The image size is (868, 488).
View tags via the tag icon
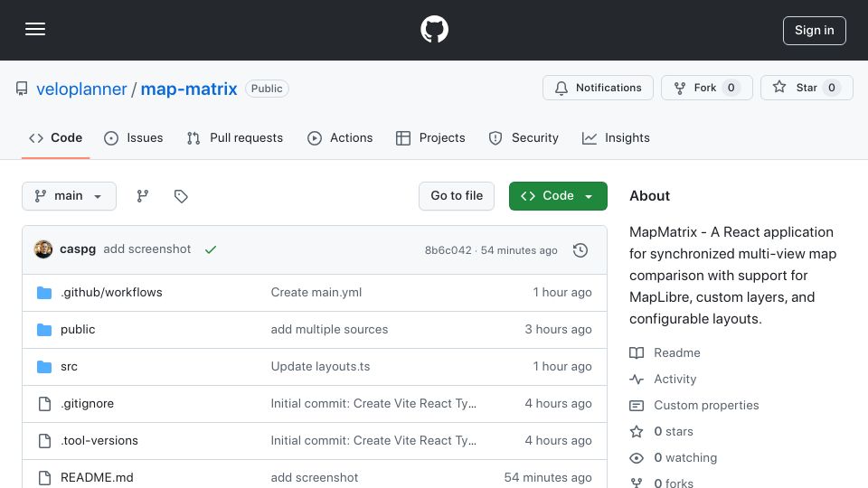(x=181, y=196)
